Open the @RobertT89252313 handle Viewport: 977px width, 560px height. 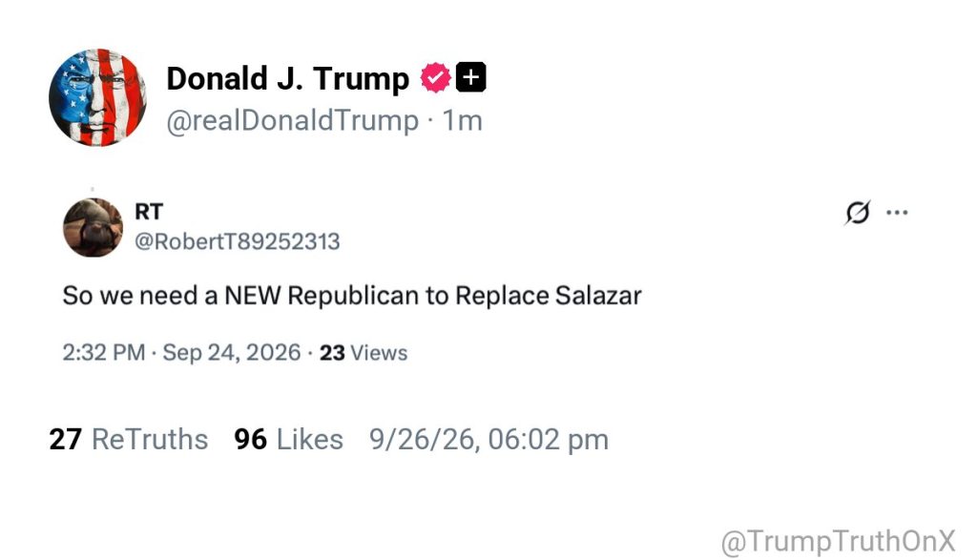click(238, 241)
